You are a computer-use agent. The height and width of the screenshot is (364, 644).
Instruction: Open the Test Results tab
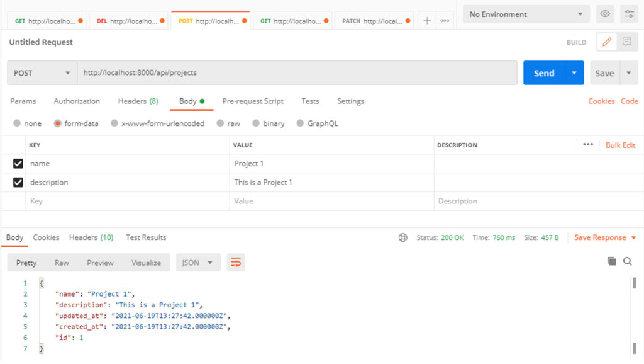[146, 237]
